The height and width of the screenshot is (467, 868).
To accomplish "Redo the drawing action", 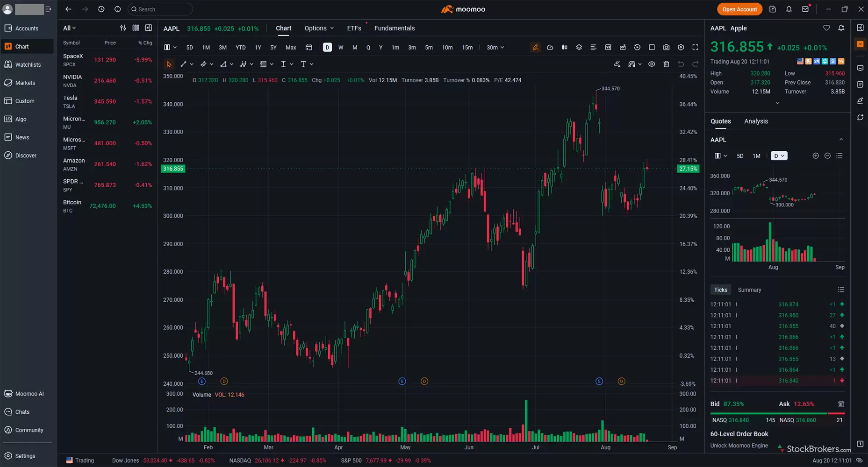I will tap(696, 64).
